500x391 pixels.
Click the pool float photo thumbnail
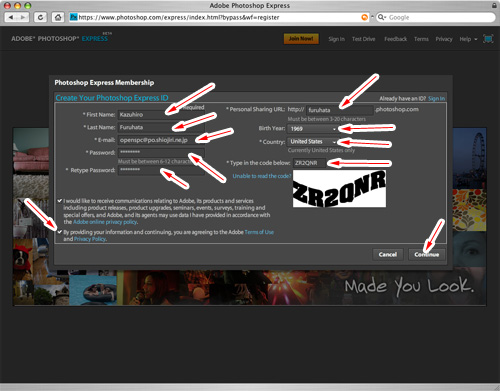pos(93,289)
